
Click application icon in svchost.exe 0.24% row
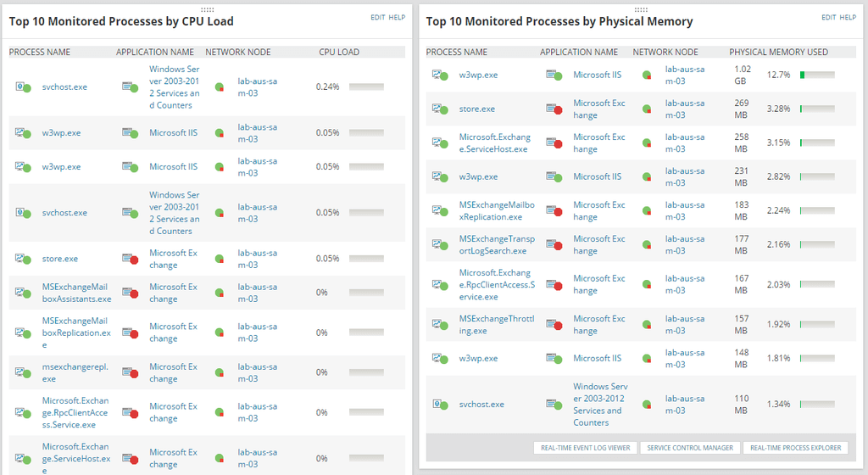[130, 87]
